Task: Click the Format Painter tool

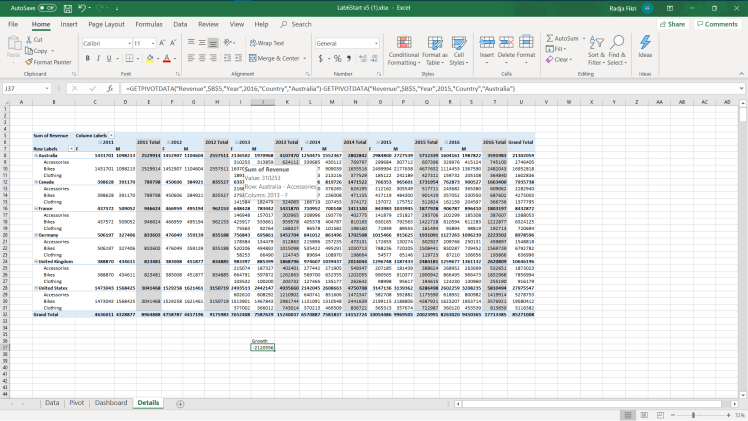Action: pyautogui.click(x=52, y=61)
